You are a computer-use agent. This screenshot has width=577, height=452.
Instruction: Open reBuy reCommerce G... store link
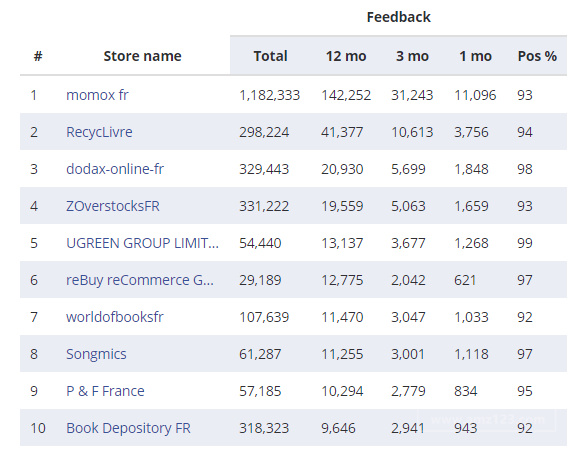(x=139, y=280)
